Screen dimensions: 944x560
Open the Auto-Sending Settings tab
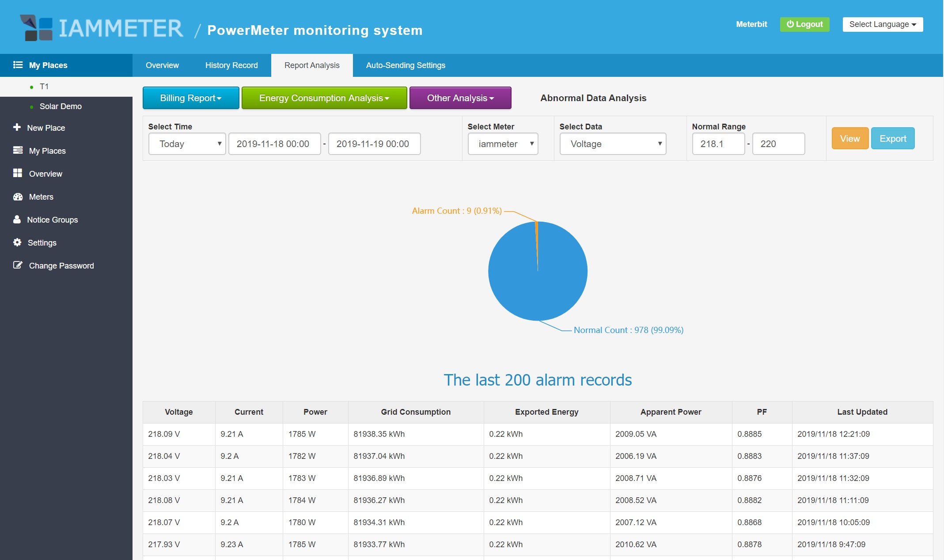[405, 65]
